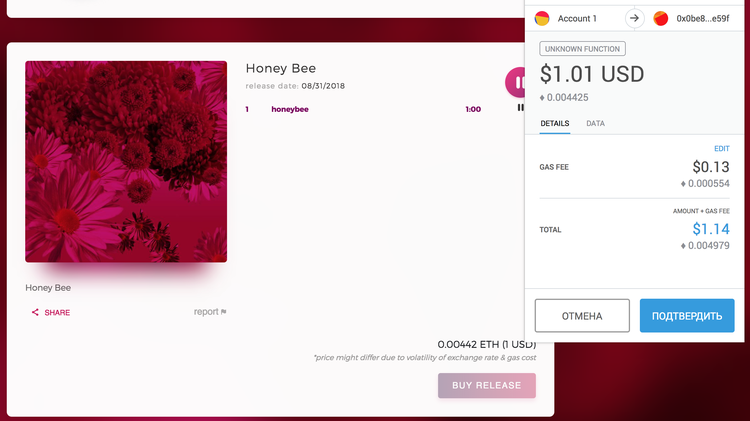Screen dimensions: 750x421
Task: Click the arrow between sender and recipient
Action: (x=635, y=18)
